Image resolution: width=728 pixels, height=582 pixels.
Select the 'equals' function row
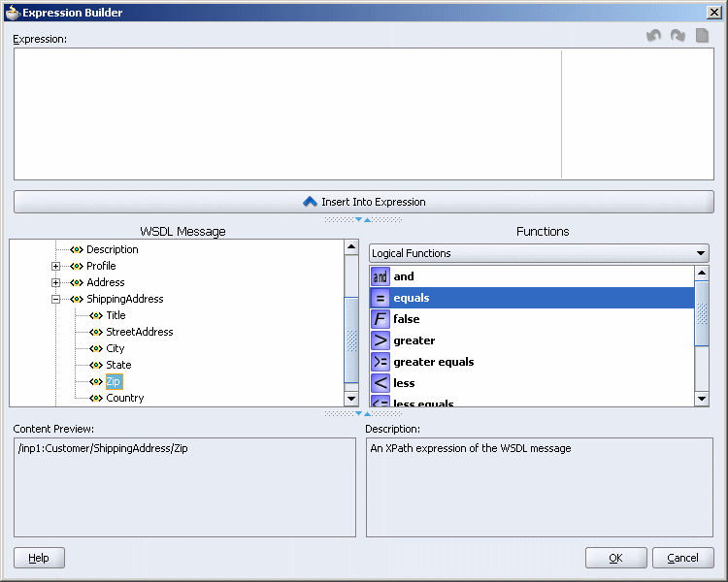point(532,298)
